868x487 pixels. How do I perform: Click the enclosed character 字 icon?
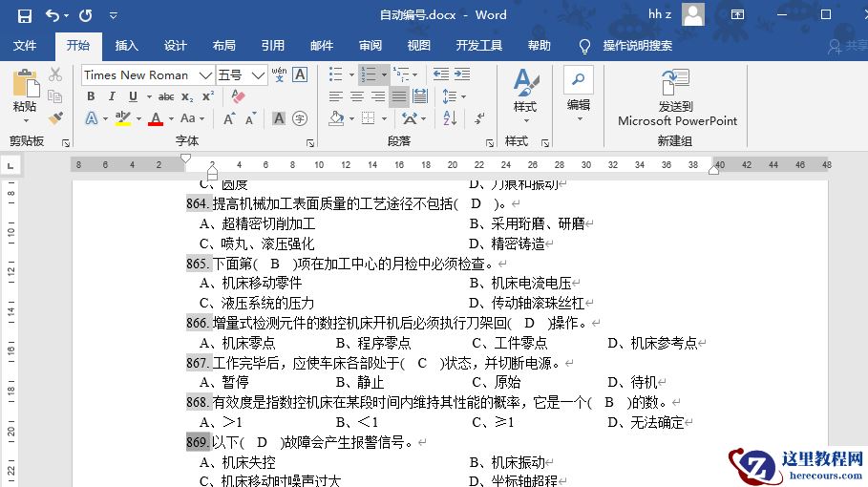pyautogui.click(x=300, y=118)
